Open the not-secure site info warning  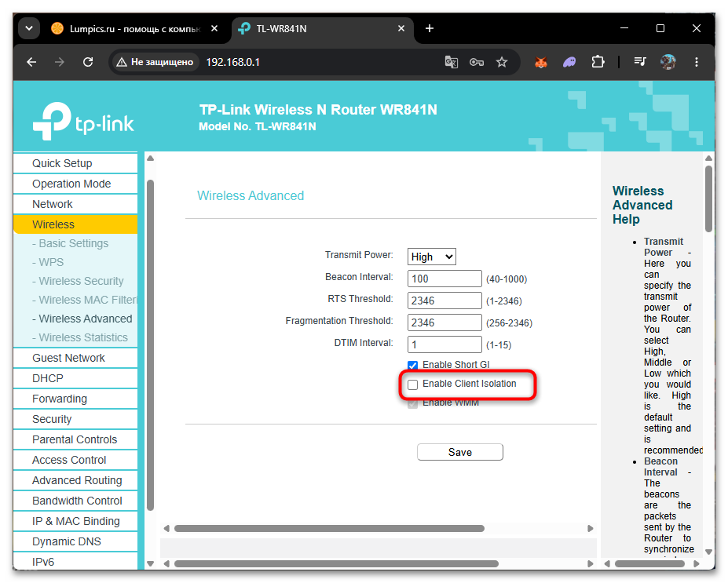[x=155, y=62]
